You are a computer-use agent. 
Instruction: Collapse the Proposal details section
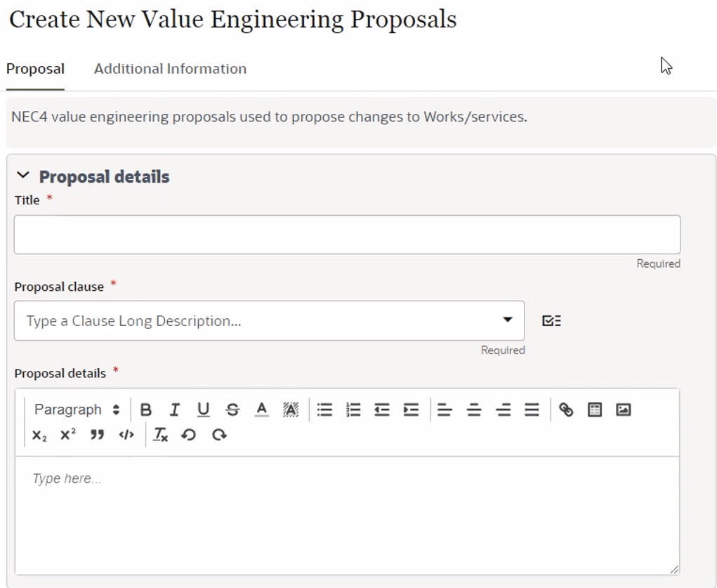(x=25, y=176)
